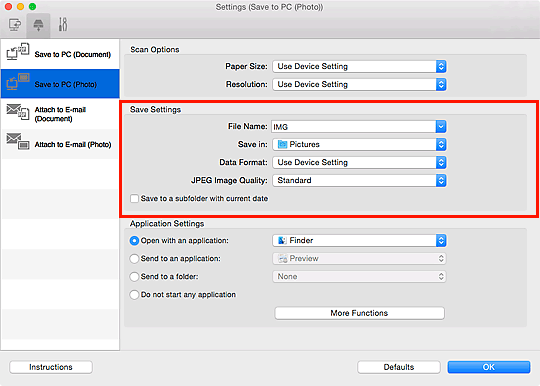Click the Paper Size label

246,66
